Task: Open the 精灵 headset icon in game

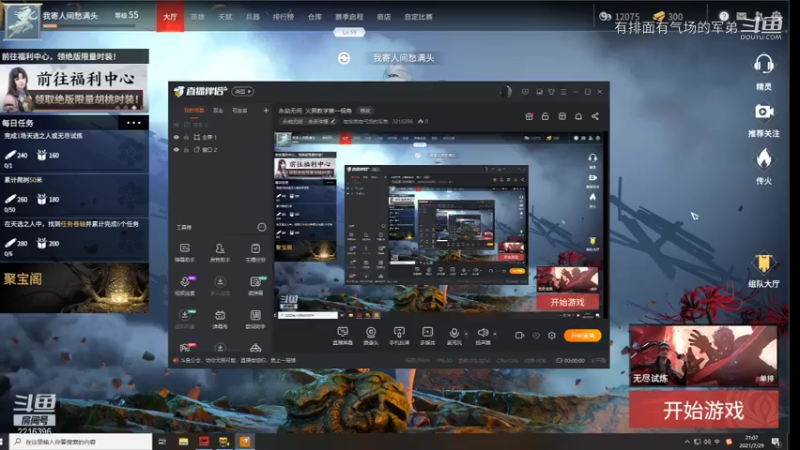Action: (x=763, y=65)
